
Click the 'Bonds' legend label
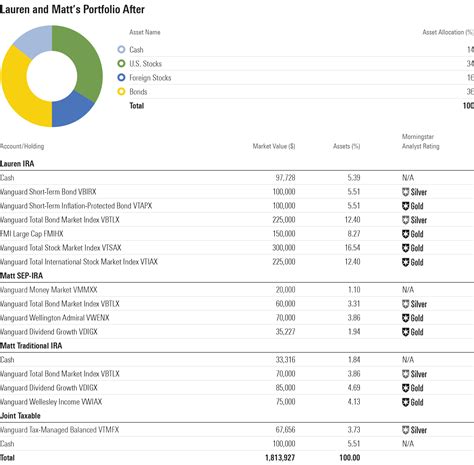click(x=138, y=92)
